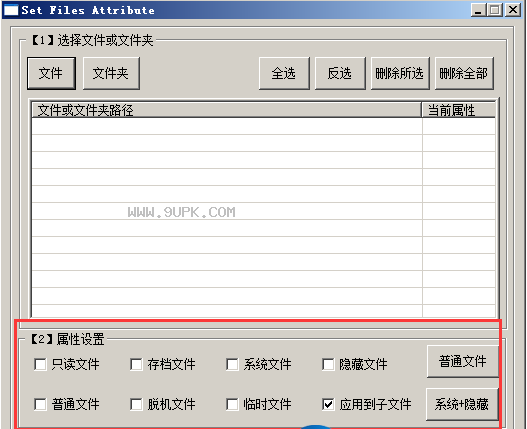Tick the 临时文件 checkbox

tap(232, 404)
